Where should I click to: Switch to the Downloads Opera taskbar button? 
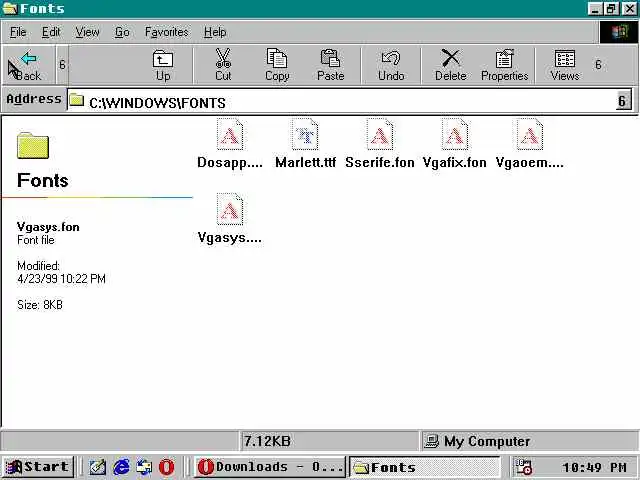[x=269, y=467]
